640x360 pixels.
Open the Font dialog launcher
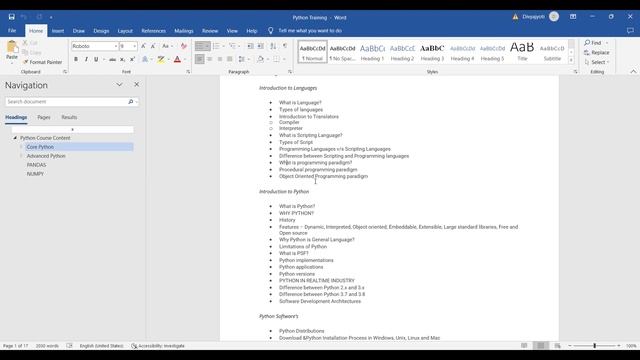[188, 72]
